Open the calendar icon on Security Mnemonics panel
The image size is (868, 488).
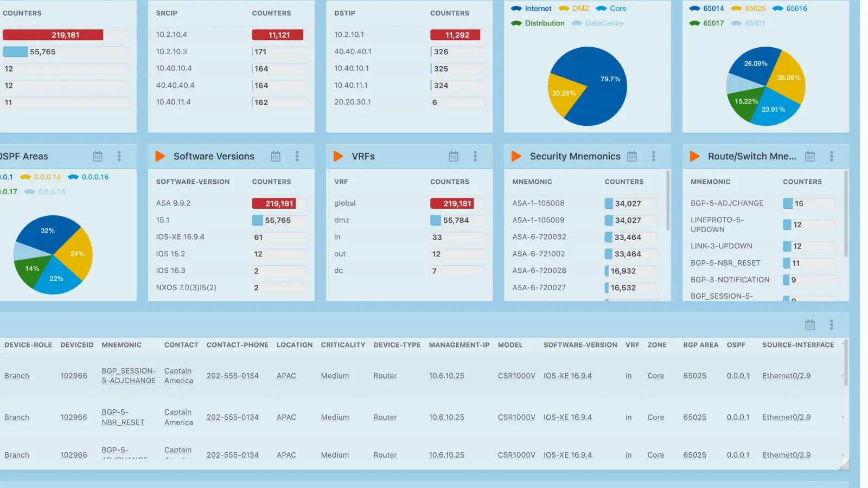point(632,156)
